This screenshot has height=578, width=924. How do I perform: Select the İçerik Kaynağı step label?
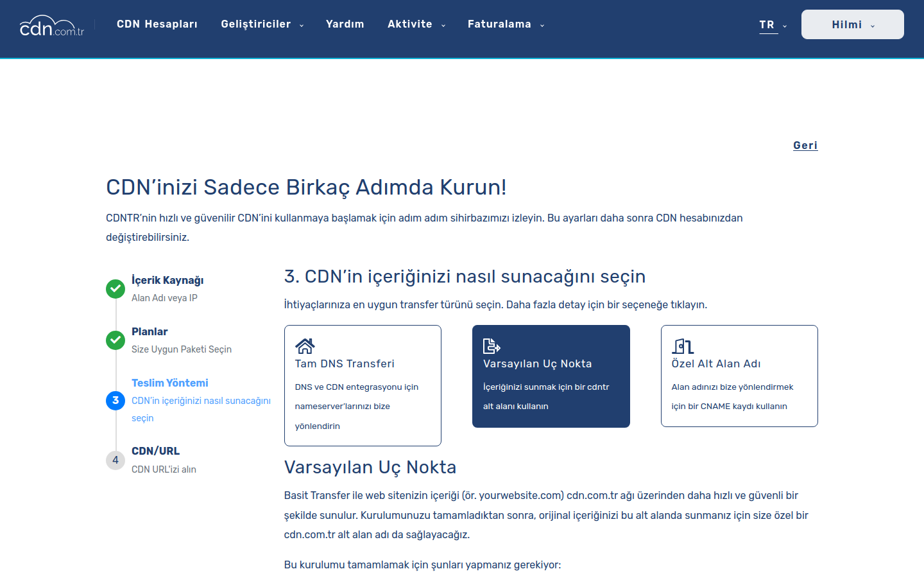(167, 280)
